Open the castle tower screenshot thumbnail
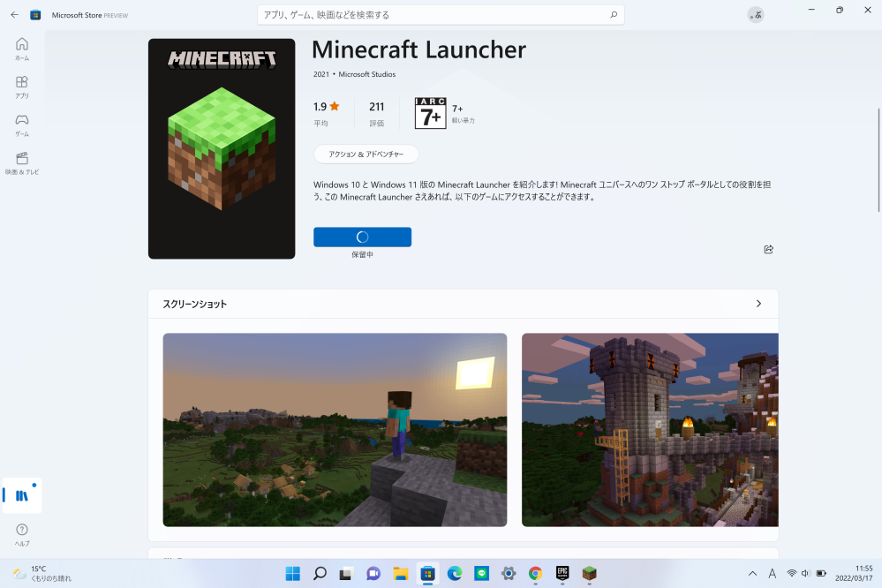 click(650, 430)
